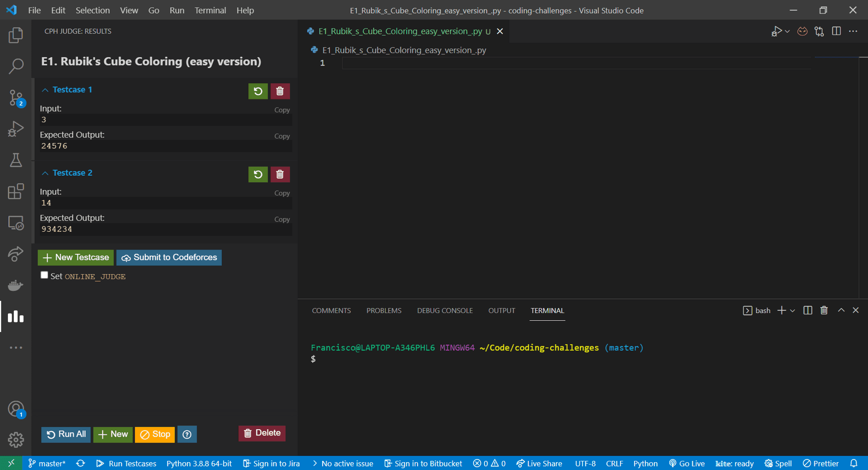Select the CPH Judge results icon
Screen dimensions: 868x470
[16, 316]
